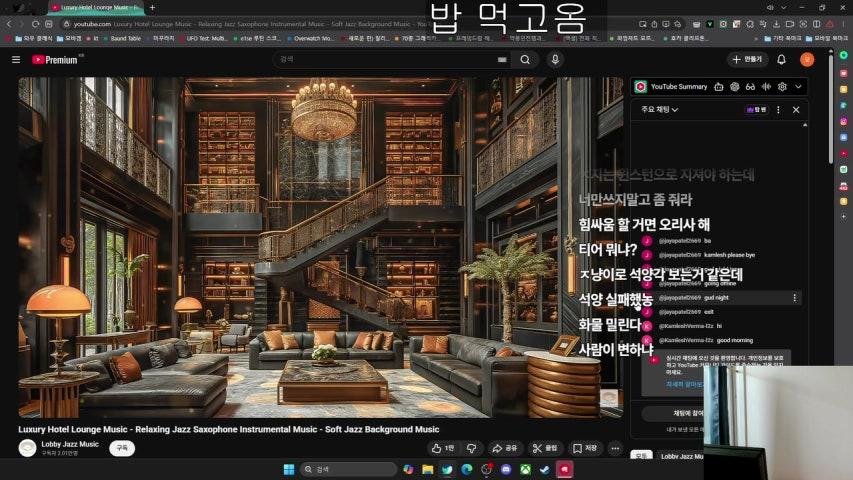Go back with the browser back arrow
Viewport: 853px width, 480px height.
9,24
